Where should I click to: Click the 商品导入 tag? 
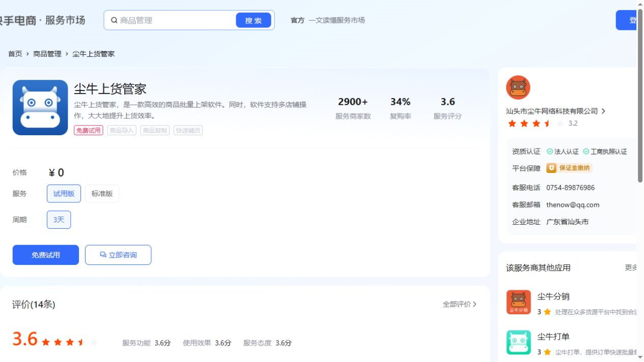tap(122, 130)
